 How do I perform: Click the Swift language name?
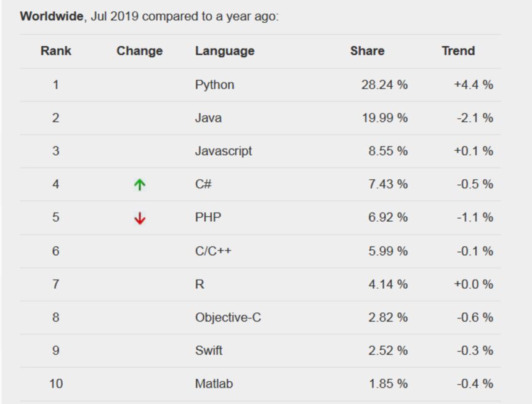click(x=209, y=351)
